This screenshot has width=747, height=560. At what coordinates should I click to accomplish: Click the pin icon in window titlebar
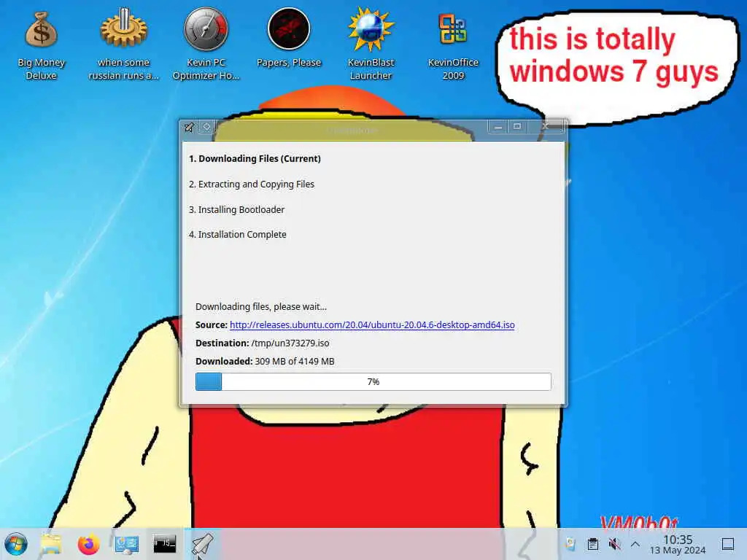(189, 127)
